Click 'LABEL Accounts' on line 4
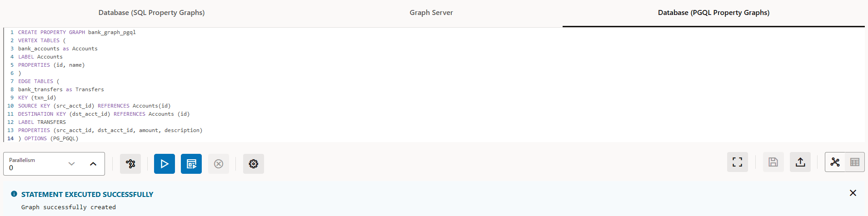Viewport: 868px width, 216px height. tap(40, 57)
